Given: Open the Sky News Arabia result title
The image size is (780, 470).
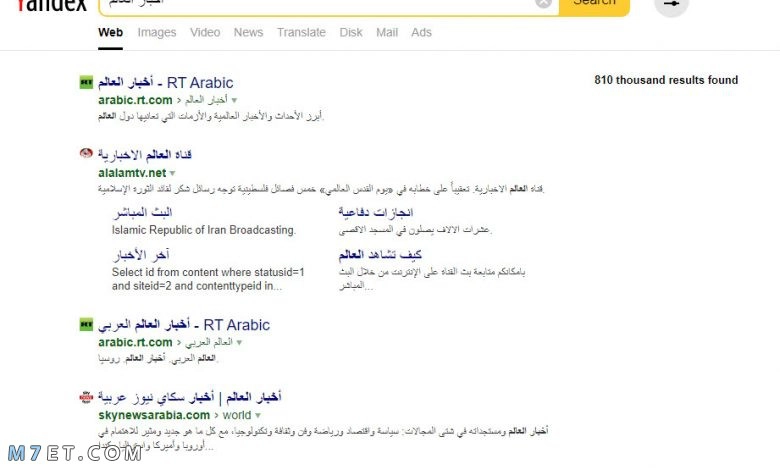Looking at the screenshot, I should 190,397.
